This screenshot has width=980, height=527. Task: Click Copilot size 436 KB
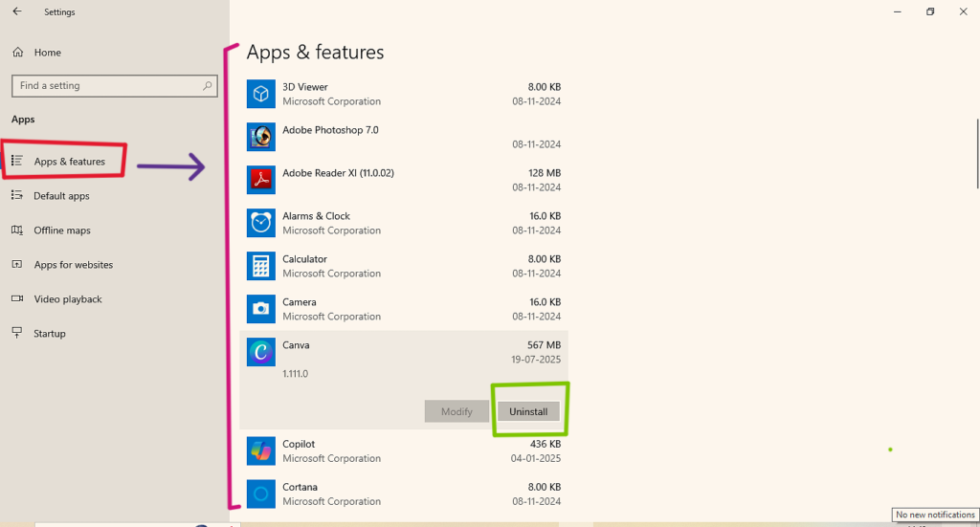coord(545,444)
